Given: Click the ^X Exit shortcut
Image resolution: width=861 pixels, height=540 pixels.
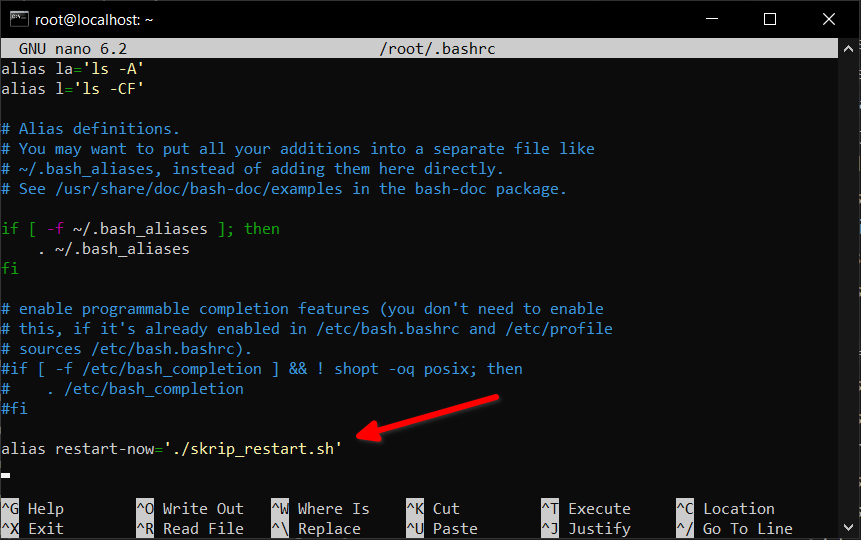Looking at the screenshot, I should (35, 529).
